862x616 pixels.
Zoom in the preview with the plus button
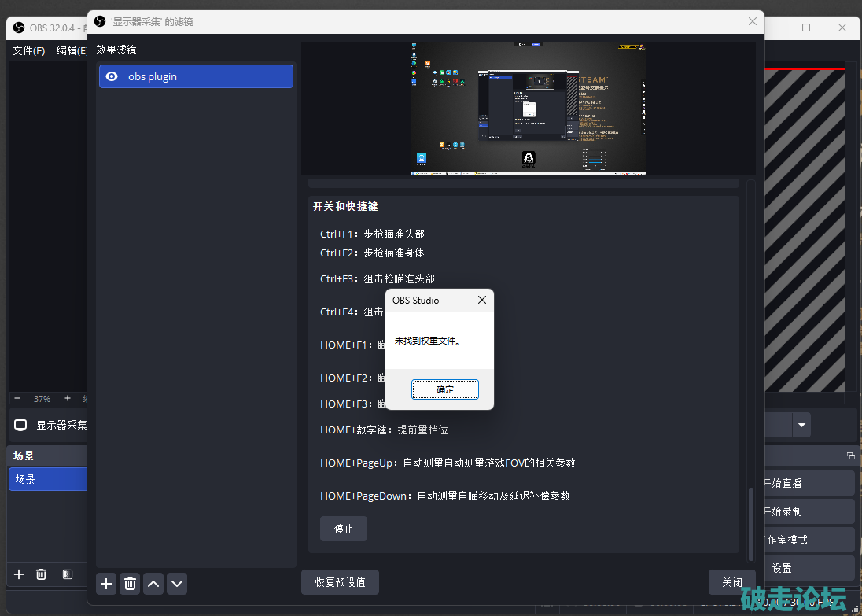pos(68,399)
